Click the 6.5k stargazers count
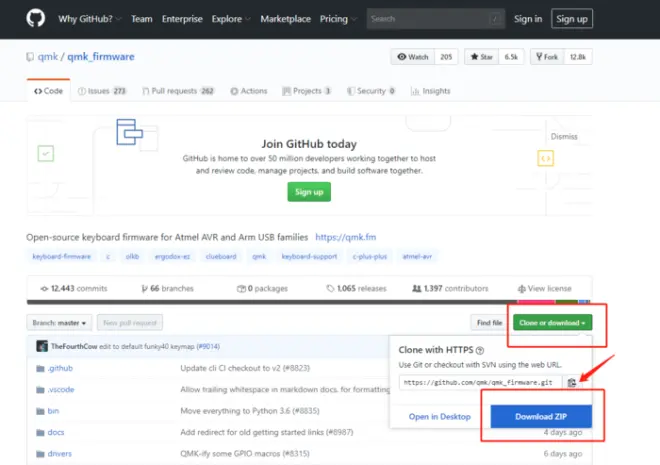 (x=511, y=57)
